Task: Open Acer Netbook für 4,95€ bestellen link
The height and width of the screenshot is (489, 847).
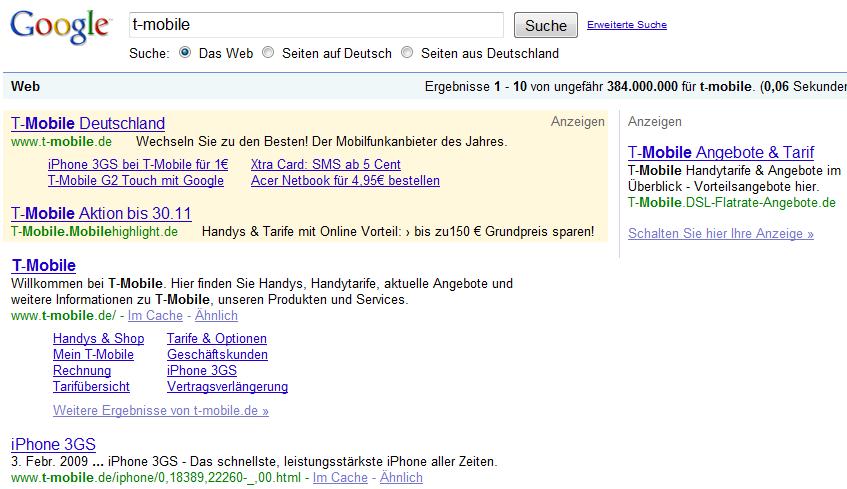Action: pos(345,180)
